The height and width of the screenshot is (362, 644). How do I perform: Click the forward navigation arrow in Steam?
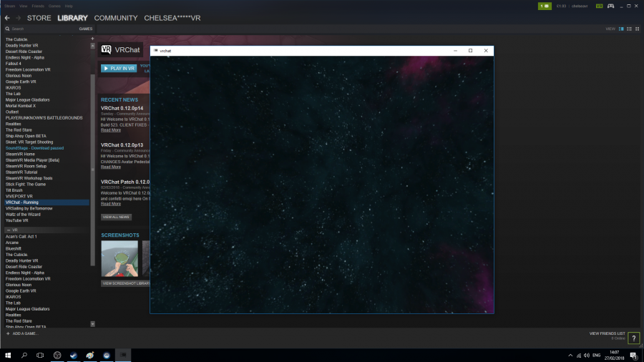(18, 18)
